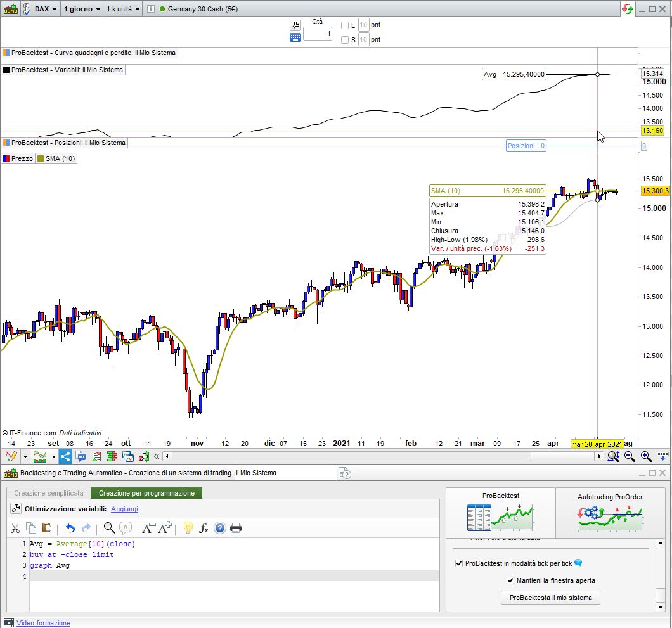Print the code using the printer icon
672x628 pixels.
(236, 528)
